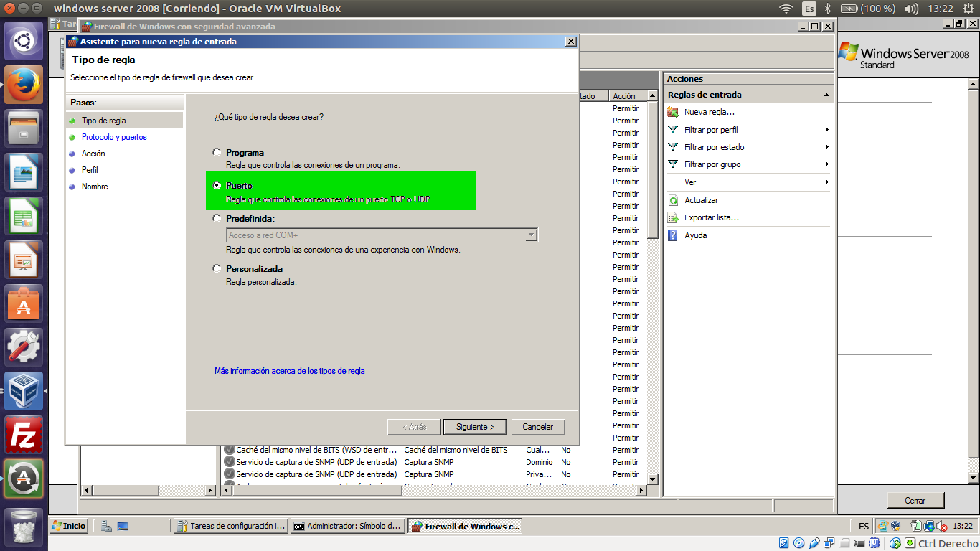This screenshot has width=980, height=551.
Task: Open the Trash in the dock
Action: (24, 527)
